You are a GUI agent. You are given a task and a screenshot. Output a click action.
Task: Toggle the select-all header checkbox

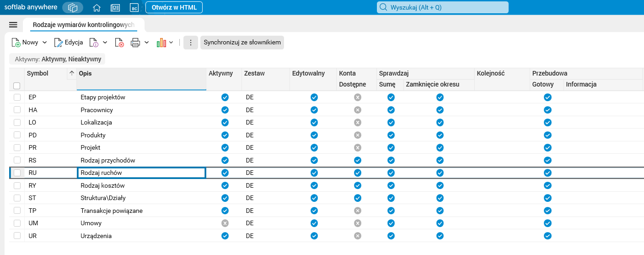point(17,86)
